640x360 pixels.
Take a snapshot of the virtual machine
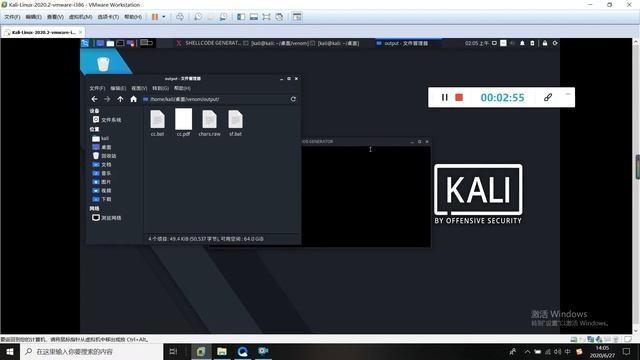point(198,17)
